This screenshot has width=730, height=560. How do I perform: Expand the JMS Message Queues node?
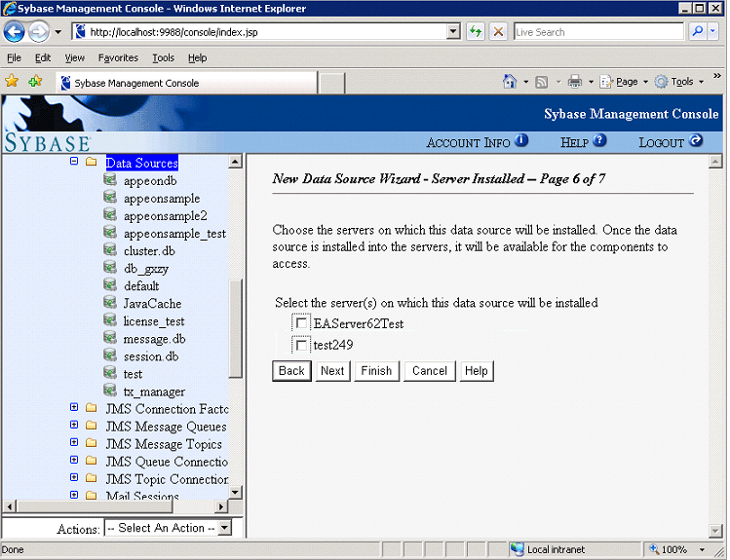[x=73, y=425]
